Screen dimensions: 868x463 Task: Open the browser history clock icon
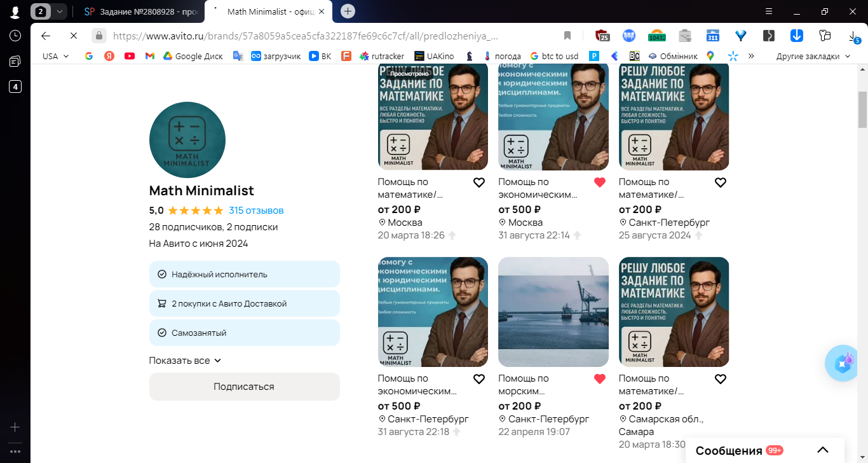(15, 36)
